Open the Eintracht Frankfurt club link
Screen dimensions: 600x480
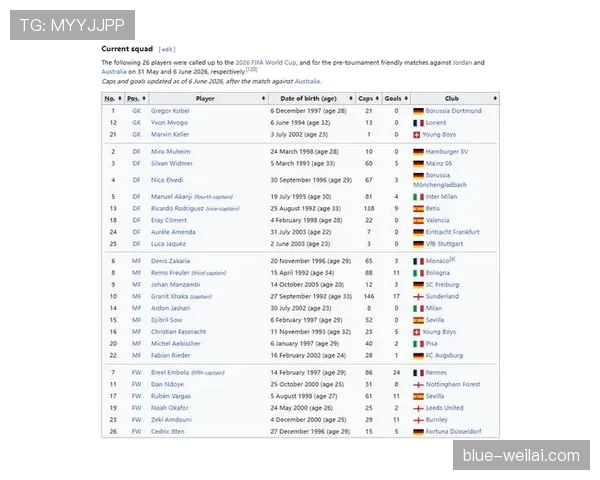point(452,232)
